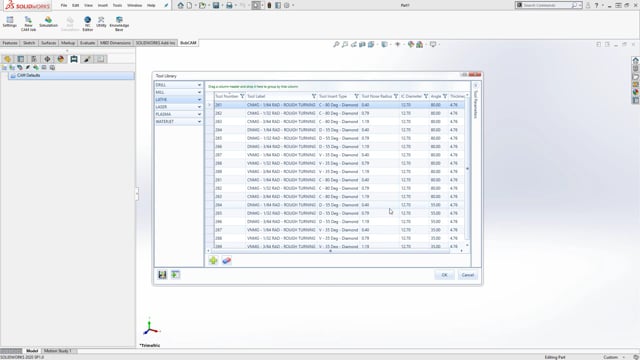Launch the Simulation tool
Screen dimensions: 640x360
[48, 22]
